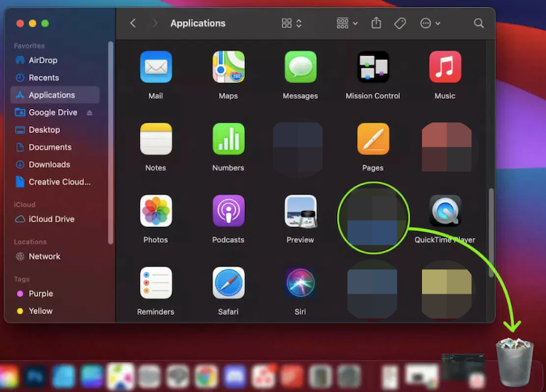Open the Numbers app
Image resolution: width=546 pixels, height=392 pixels.
228,139
